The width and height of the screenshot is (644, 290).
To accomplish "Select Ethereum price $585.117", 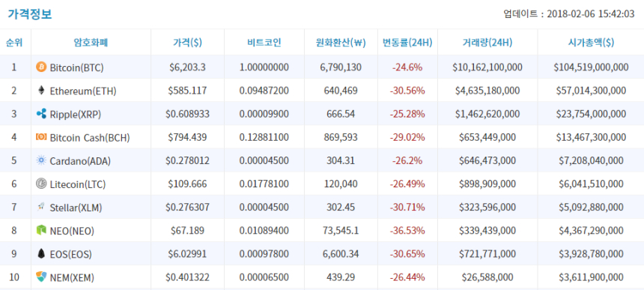I will pos(187,91).
